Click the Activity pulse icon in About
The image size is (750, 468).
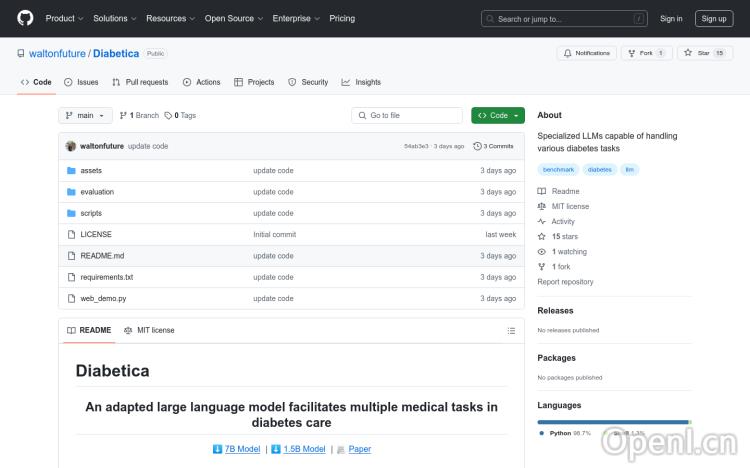coord(542,222)
